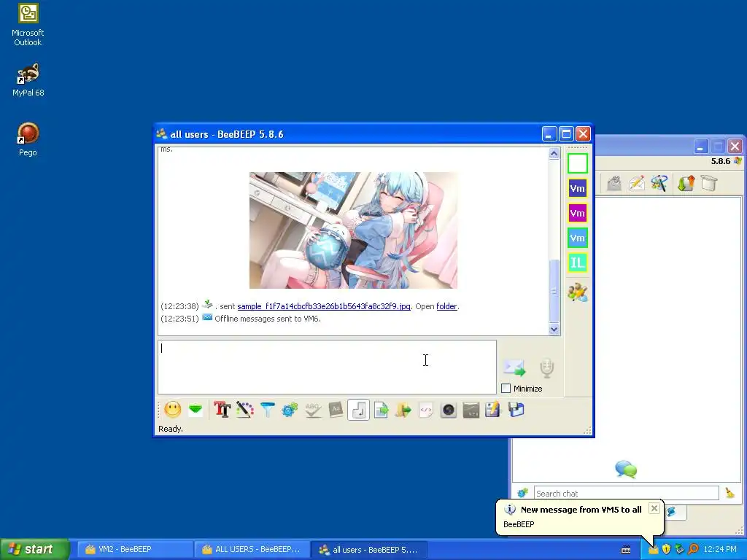This screenshot has height=560, width=747.
Task: Toggle ABC spell checking icon
Action: pyautogui.click(x=312, y=410)
